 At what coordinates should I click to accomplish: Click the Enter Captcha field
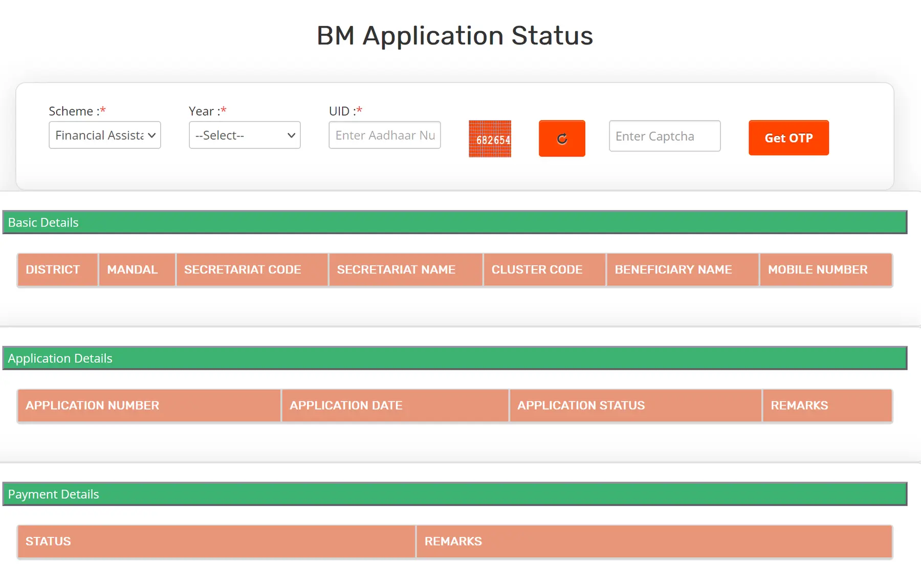tap(664, 136)
